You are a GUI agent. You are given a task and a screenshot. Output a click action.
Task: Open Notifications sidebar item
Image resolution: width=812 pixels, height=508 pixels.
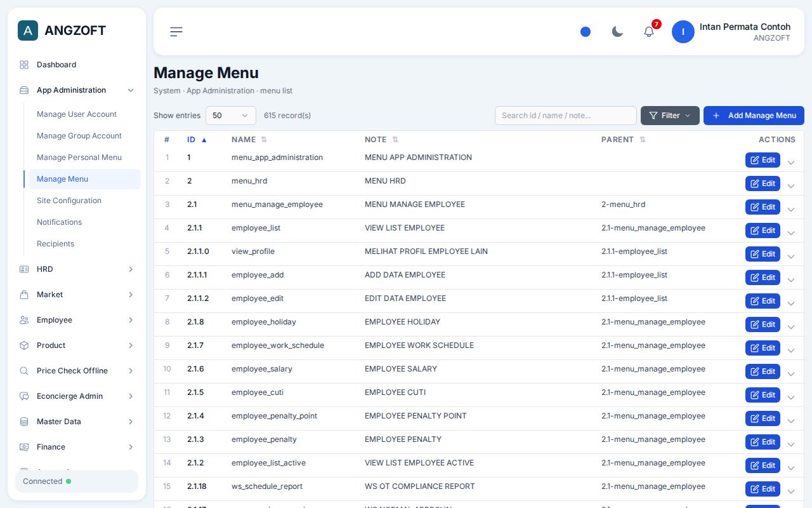85,222
